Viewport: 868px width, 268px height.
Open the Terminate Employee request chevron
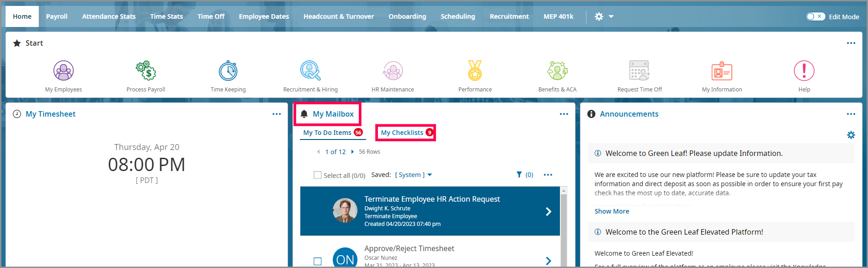pyautogui.click(x=548, y=211)
